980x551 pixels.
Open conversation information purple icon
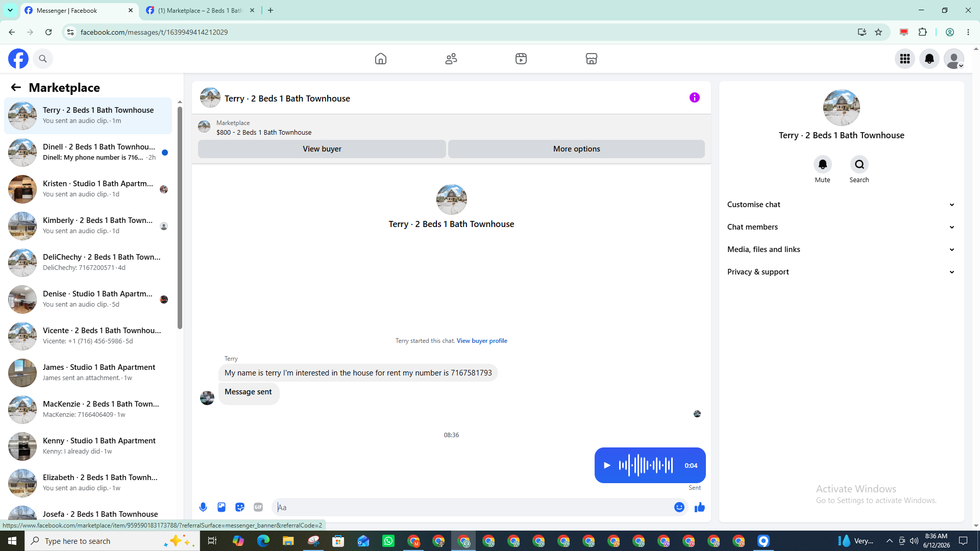(695, 97)
